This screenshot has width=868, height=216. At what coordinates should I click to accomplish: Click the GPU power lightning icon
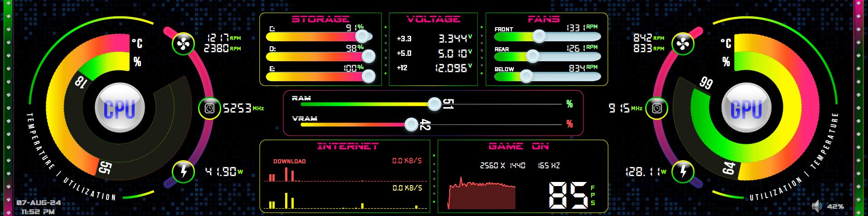(x=683, y=172)
